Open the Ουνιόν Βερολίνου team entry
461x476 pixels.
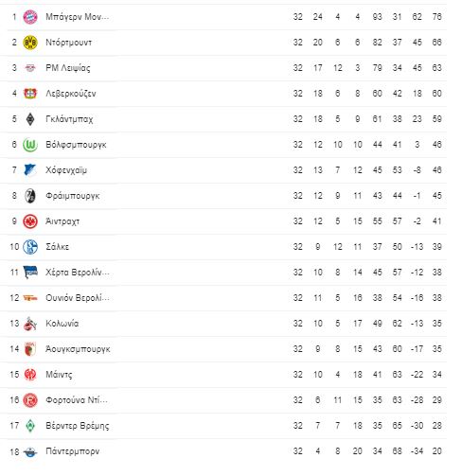click(78, 298)
